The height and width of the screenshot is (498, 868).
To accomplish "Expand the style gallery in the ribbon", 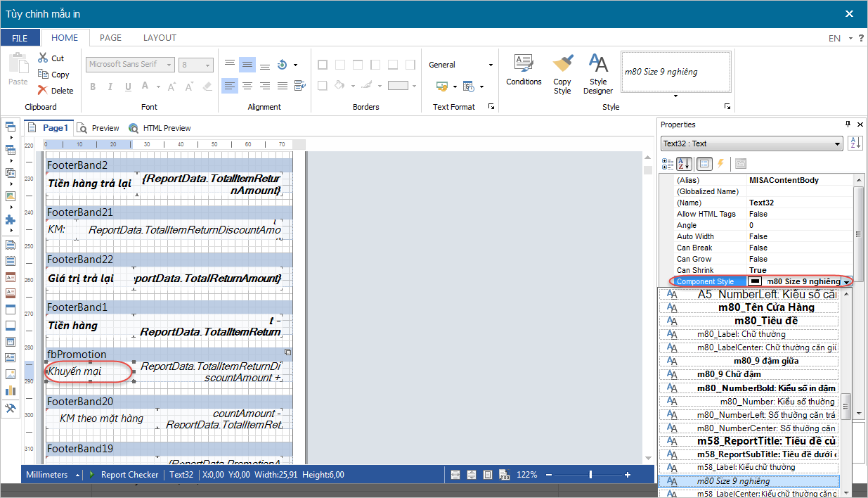I will coord(675,96).
